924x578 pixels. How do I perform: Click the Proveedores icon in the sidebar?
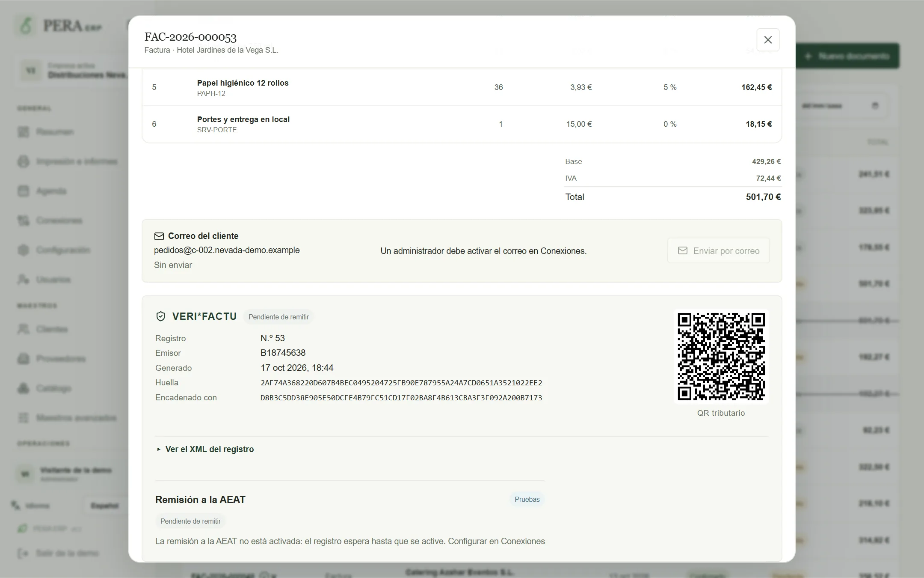24,359
